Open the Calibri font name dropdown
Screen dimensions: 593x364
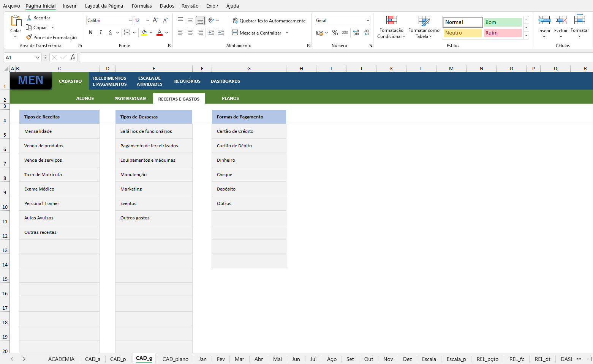click(x=130, y=20)
